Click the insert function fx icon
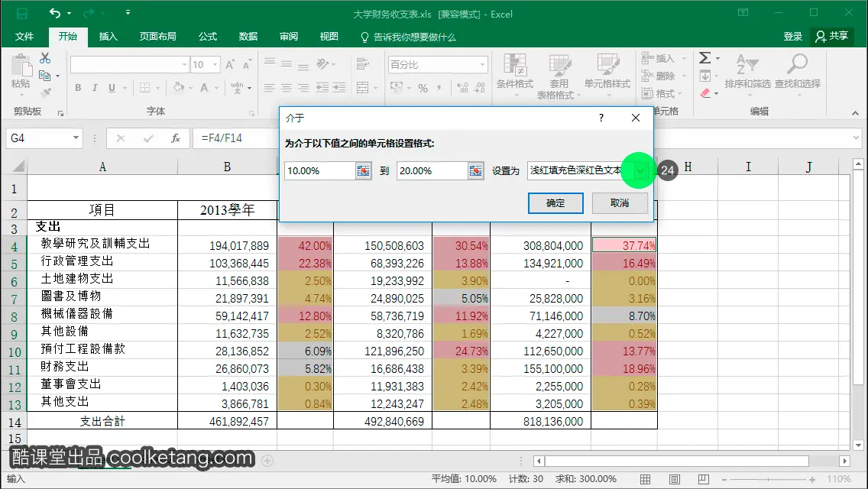The width and height of the screenshot is (868, 489). [176, 138]
